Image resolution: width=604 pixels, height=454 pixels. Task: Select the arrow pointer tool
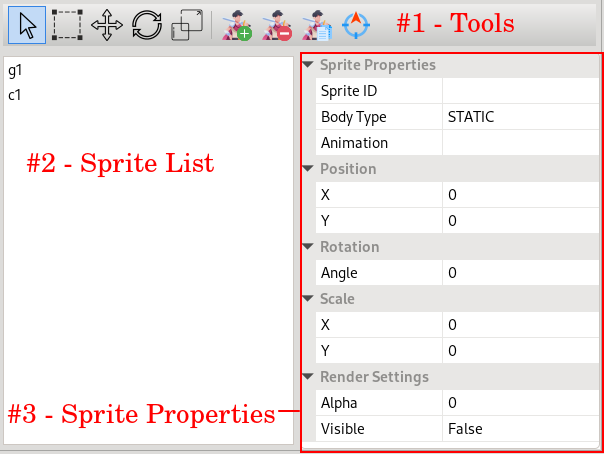point(27,25)
